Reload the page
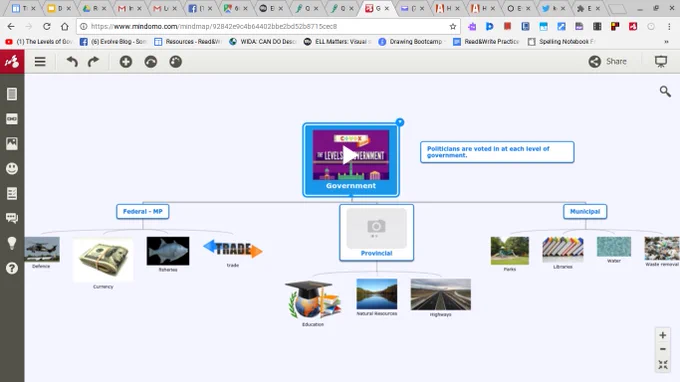Screen dimensions: 680x382 46,26
